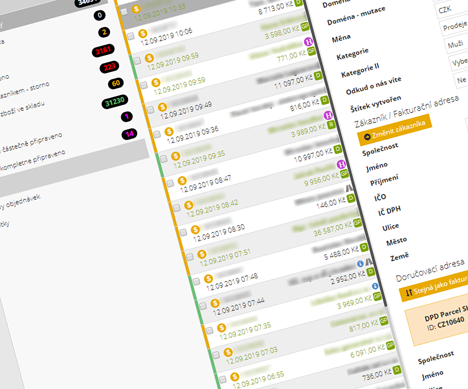Click the green D badge next to 10 997,00 Kč
The image size is (468, 389).
(338, 149)
